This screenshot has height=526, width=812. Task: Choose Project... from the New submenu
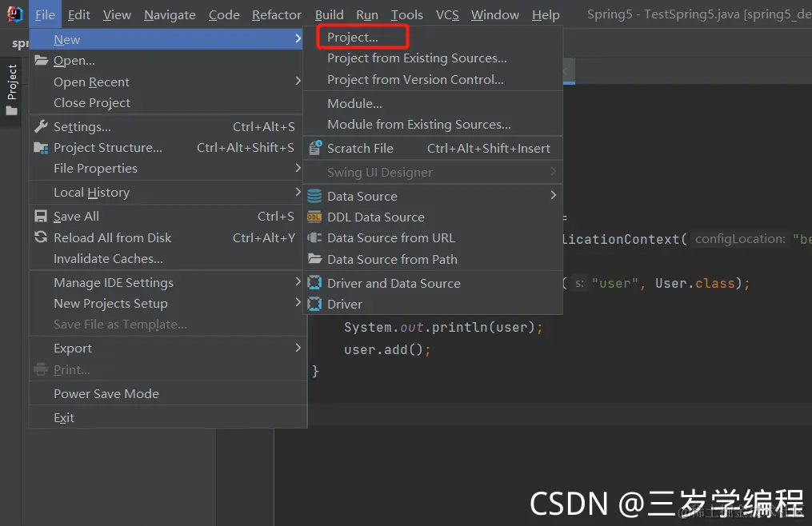point(433,38)
